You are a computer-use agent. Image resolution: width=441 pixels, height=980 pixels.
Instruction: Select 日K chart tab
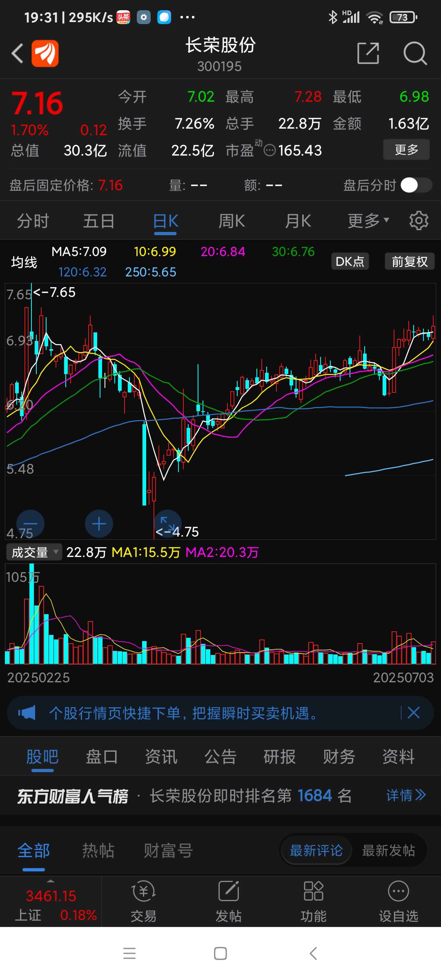pyautogui.click(x=165, y=221)
